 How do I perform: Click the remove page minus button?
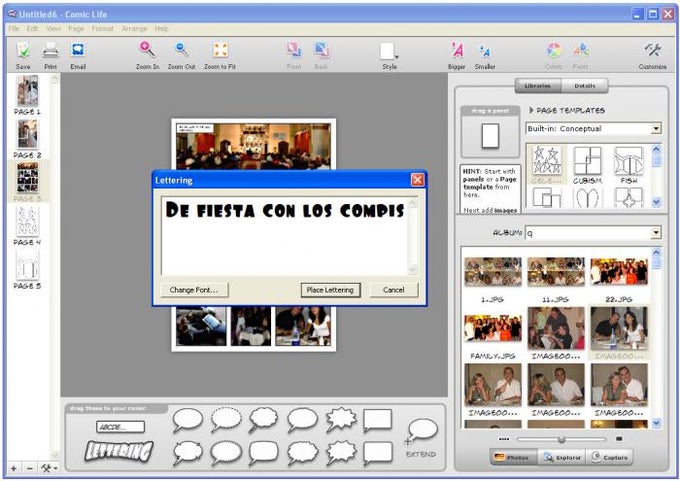coord(29,468)
